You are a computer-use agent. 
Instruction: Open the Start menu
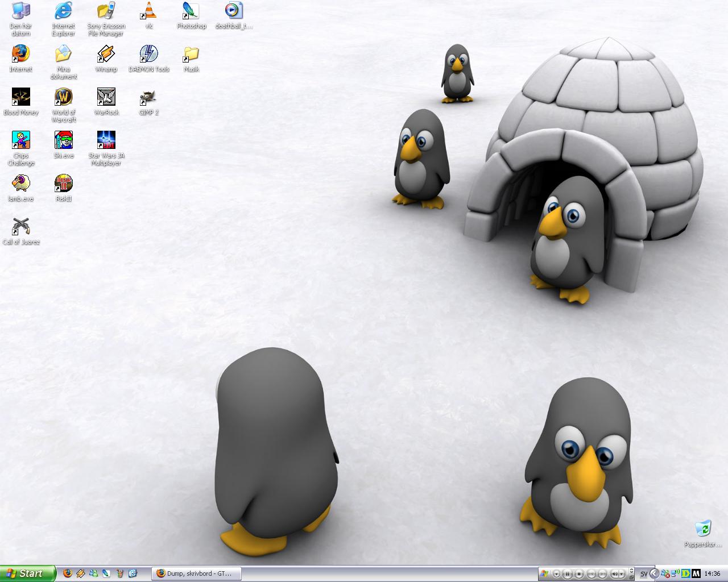[28, 573]
